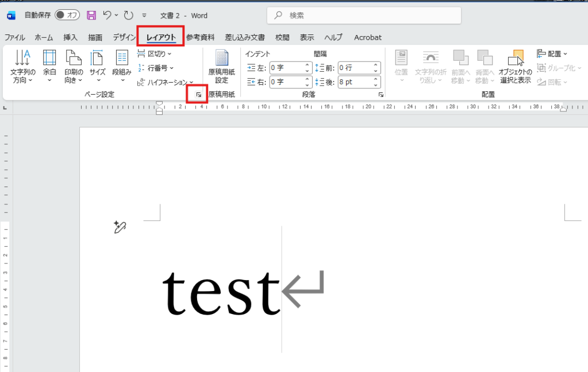Click the Redo icon in title bar
This screenshot has height=372, width=588.
point(128,15)
